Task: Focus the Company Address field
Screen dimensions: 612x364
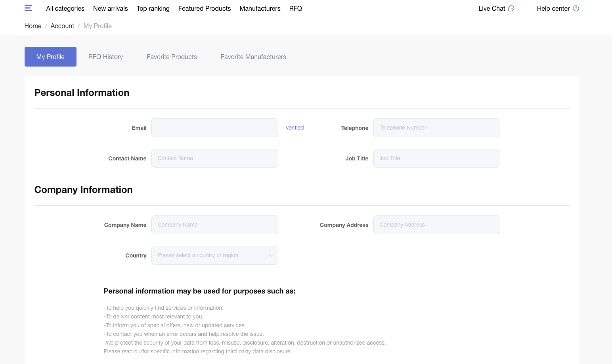Action: (x=437, y=225)
